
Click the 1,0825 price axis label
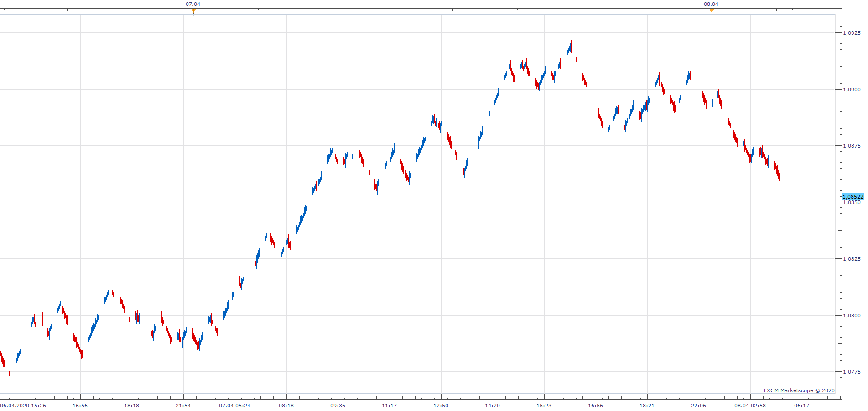coord(852,259)
